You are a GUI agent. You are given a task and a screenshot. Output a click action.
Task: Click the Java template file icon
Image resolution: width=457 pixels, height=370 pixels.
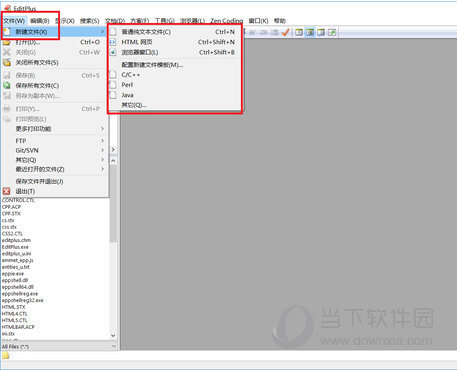[x=113, y=95]
